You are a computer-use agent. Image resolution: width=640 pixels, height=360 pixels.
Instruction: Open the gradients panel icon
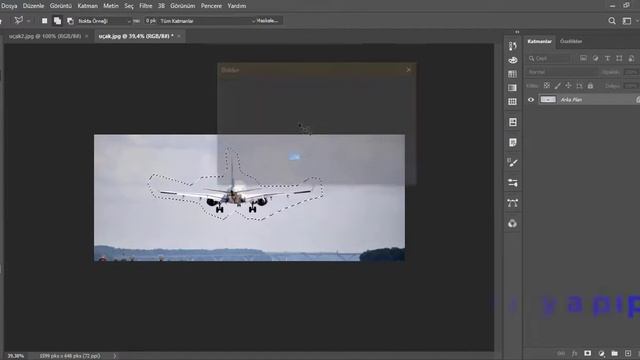coord(513,88)
